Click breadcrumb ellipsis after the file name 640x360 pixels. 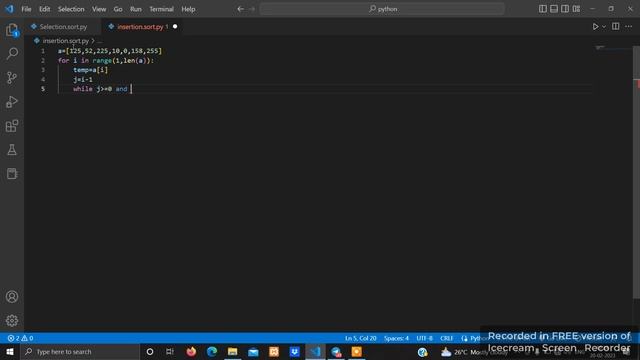(100, 41)
